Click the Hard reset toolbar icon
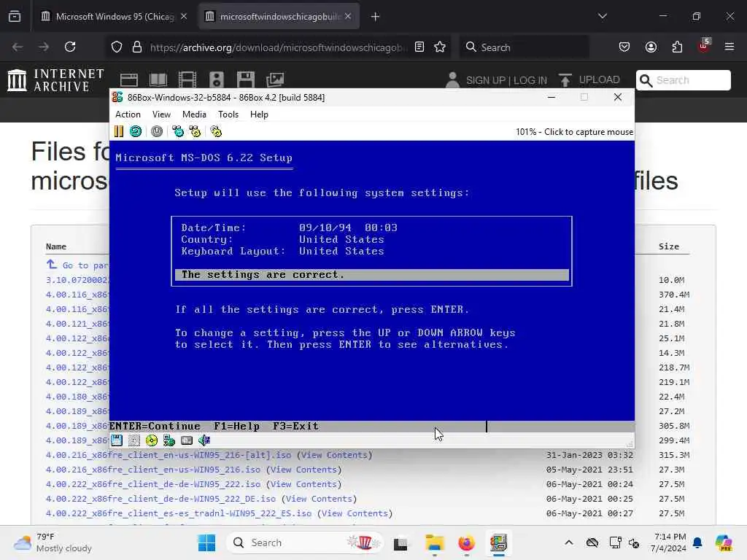Screen dimensions: 747x560 point(136,131)
